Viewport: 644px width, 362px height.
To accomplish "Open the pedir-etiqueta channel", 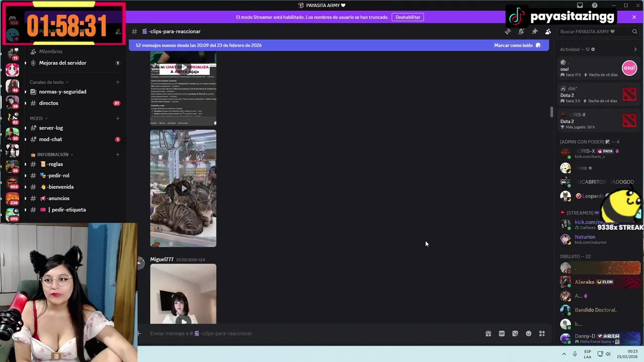I will 75,210.
